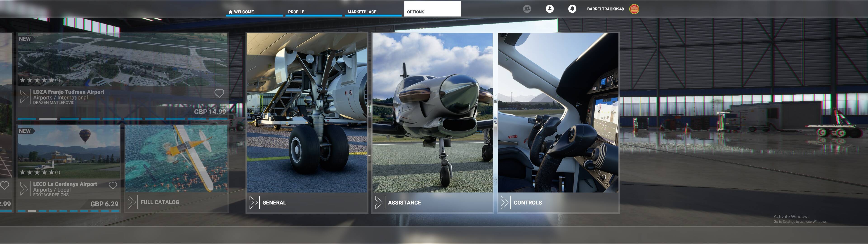Click the chevron next to GENERAL
The image size is (868, 244).
click(253, 203)
